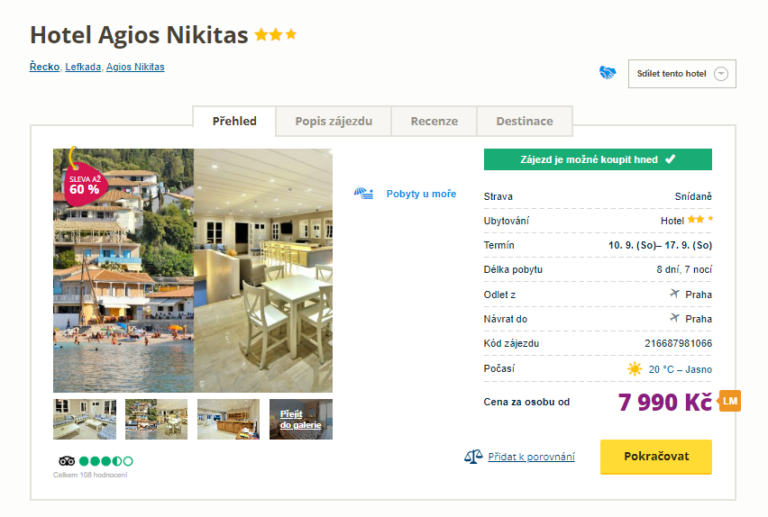Click 'Přejít do galerie' thumbnail

click(300, 420)
